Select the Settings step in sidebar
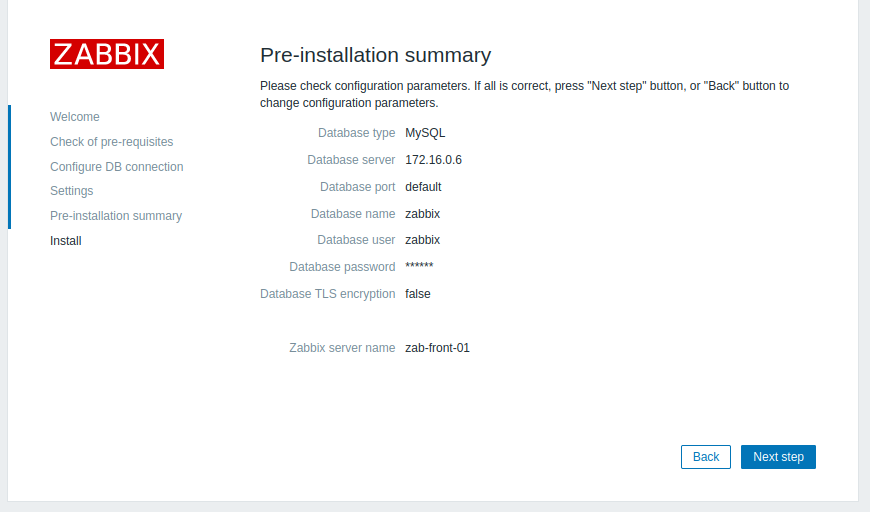870x512 pixels. pos(71,191)
